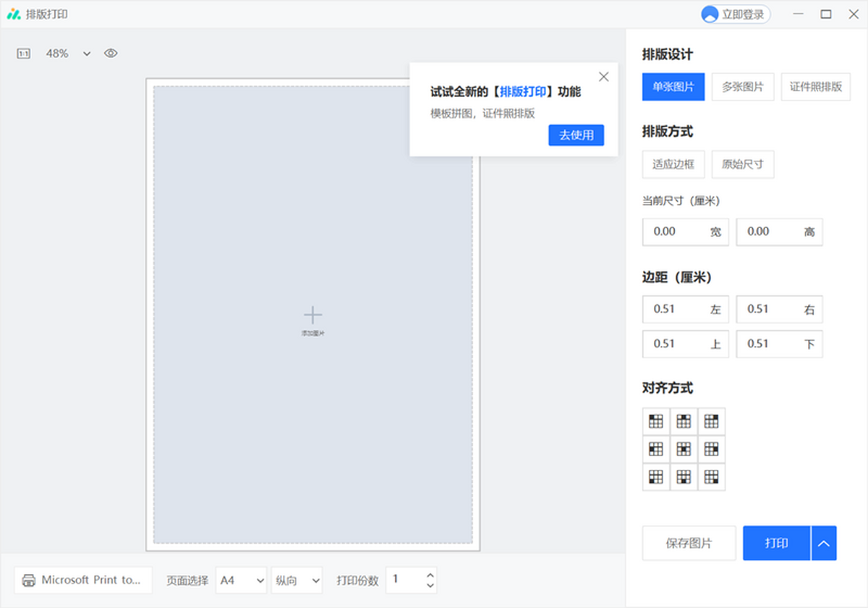868x608 pixels.
Task: Increase print copies with up arrow
Action: tap(430, 575)
